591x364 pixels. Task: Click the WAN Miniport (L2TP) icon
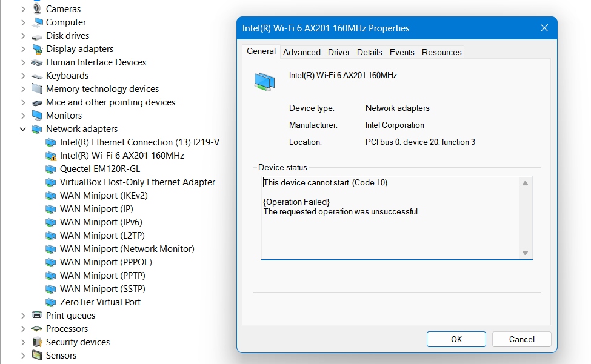coord(50,236)
